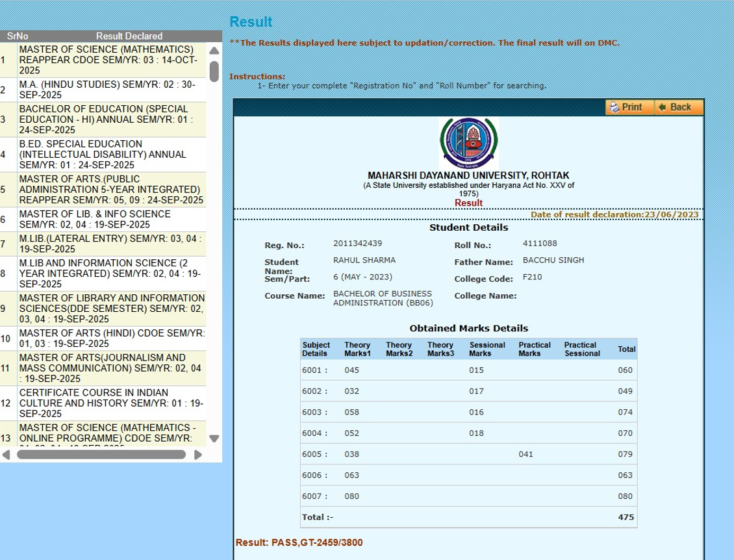Image resolution: width=734 pixels, height=560 pixels.
Task: Click college code F210
Action: point(532,277)
